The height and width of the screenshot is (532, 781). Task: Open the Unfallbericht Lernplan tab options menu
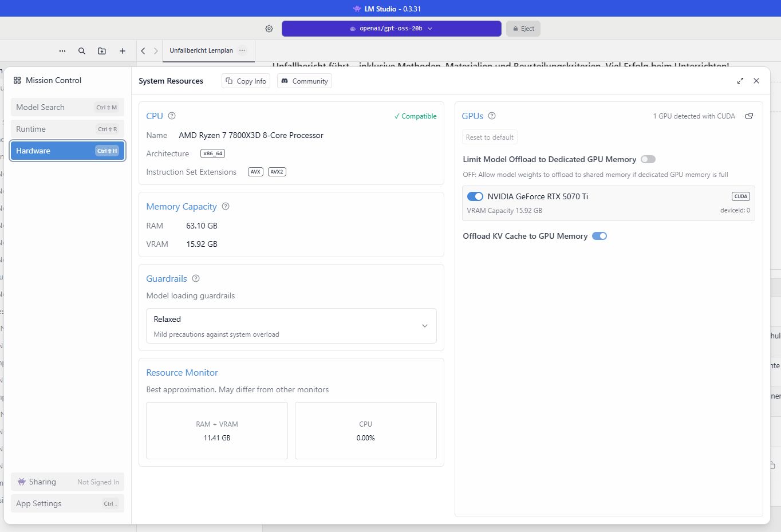click(x=243, y=50)
